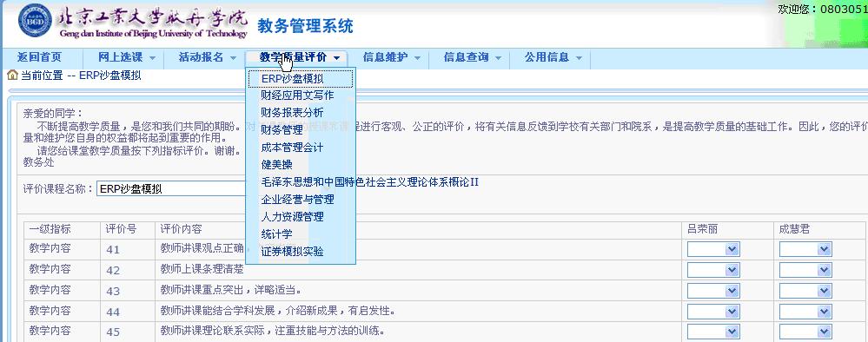Click the 一级指标 column header
Viewport: 868px width, 342px height.
point(50,229)
